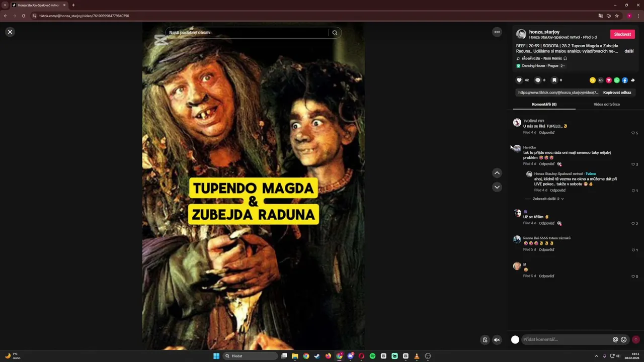Get the embed code icon
This screenshot has width=644, height=362.
(x=601, y=80)
